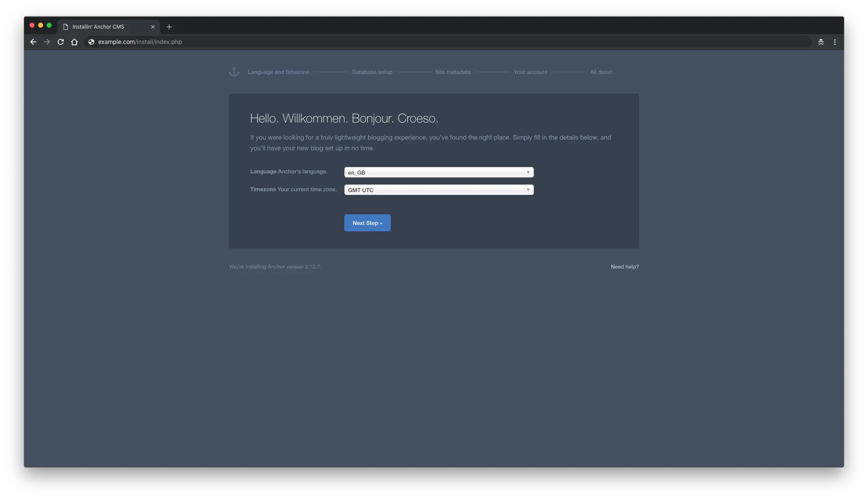Open the Language dropdown en_GB
Viewport: 868px width, 499px height.
coord(439,172)
